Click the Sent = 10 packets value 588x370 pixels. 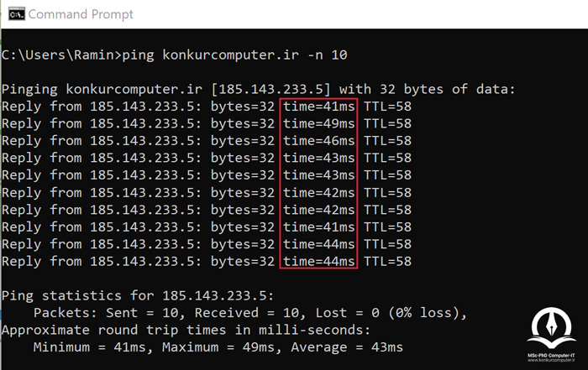tap(142, 313)
